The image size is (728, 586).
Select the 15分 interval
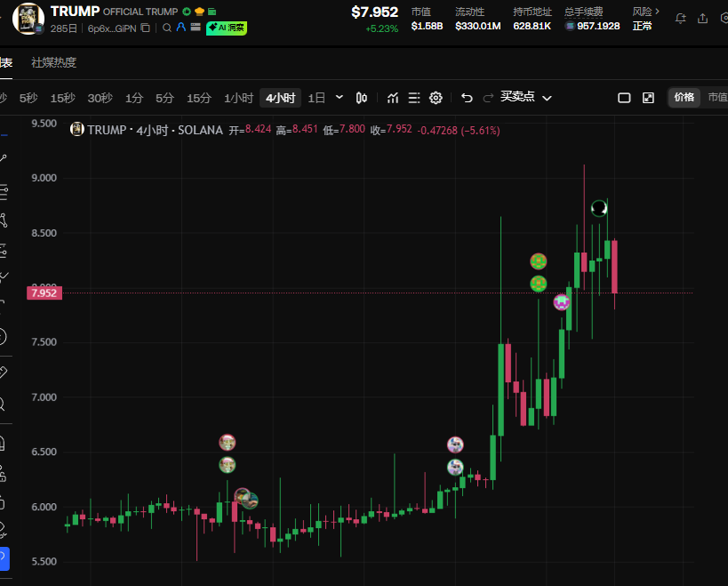click(199, 98)
